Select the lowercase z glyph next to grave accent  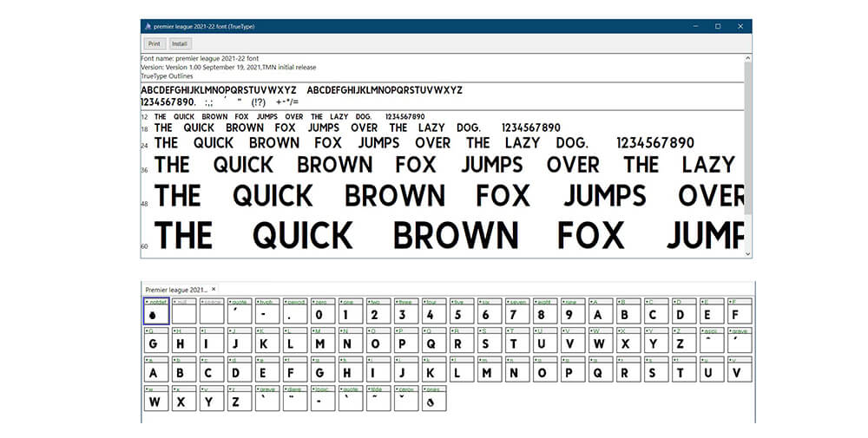(240, 398)
